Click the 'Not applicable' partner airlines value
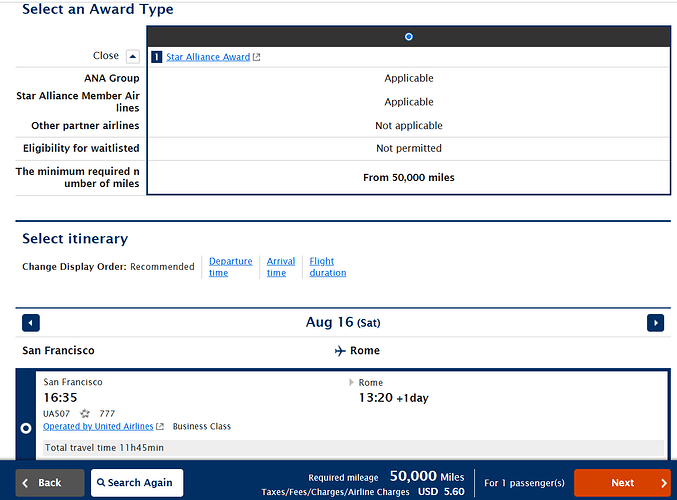The height and width of the screenshot is (500, 677). tap(408, 126)
